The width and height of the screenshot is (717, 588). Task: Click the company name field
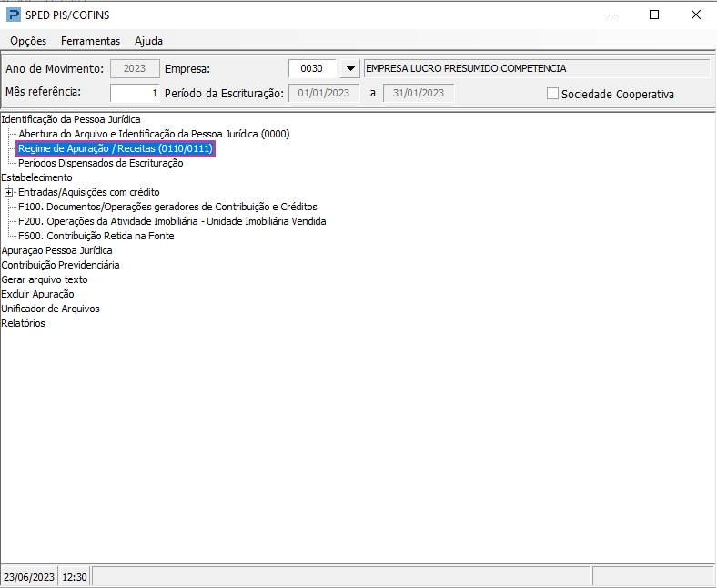(x=537, y=68)
